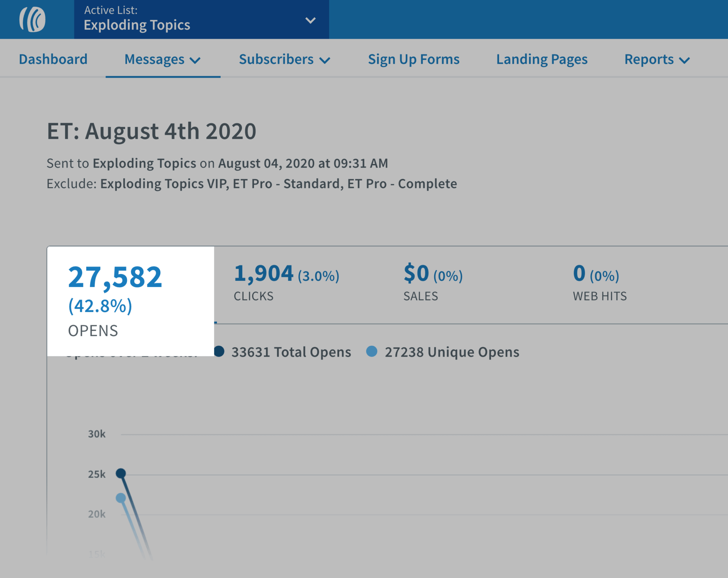Screen dimensions: 728x578
Task: Click light blue Unique Opens data point
Action: pos(121,498)
